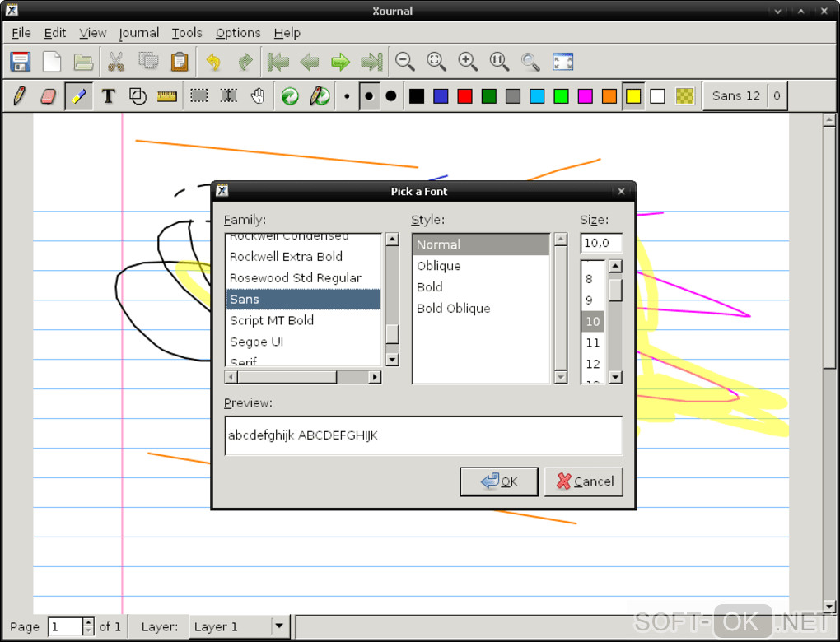Choose the thick thickness dot
The width and height of the screenshot is (840, 642).
pos(391,96)
